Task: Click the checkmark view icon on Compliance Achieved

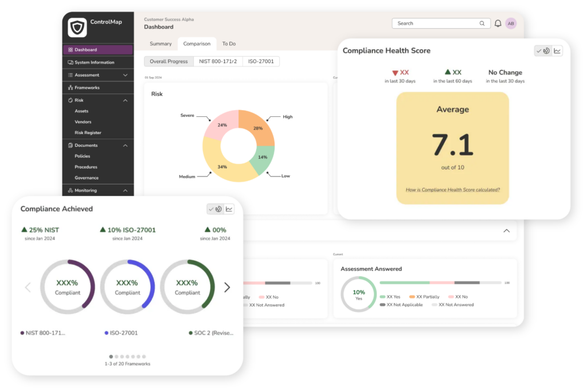Action: pos(211,209)
